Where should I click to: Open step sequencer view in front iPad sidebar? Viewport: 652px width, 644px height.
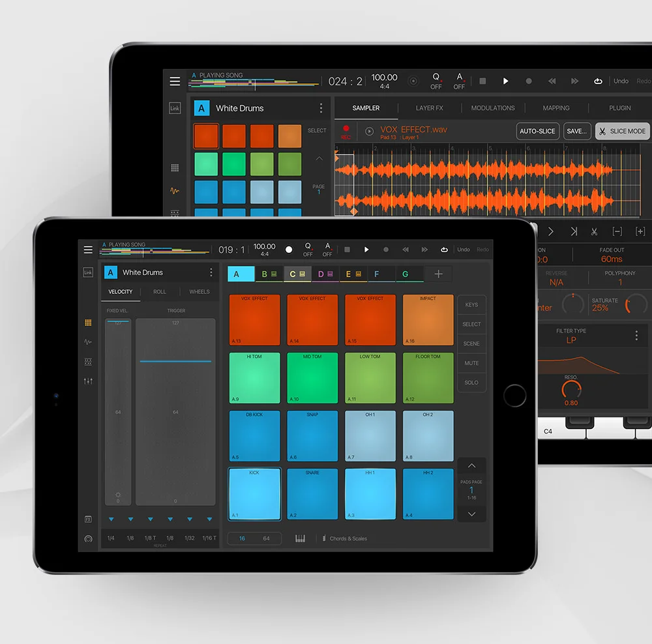pyautogui.click(x=88, y=361)
